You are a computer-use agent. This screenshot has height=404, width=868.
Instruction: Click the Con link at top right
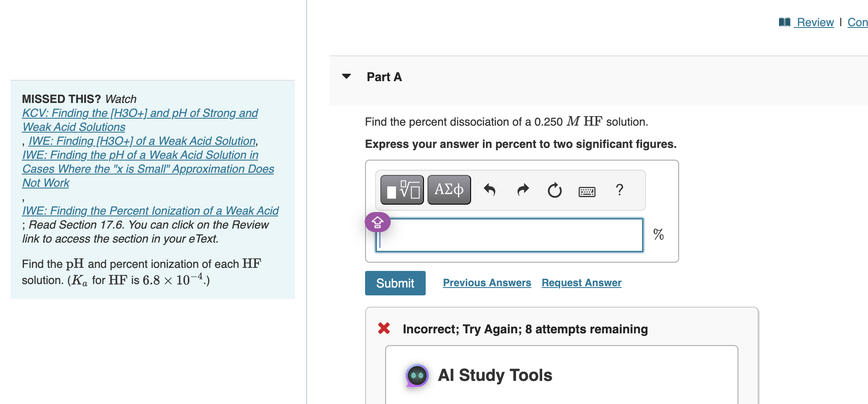click(857, 22)
